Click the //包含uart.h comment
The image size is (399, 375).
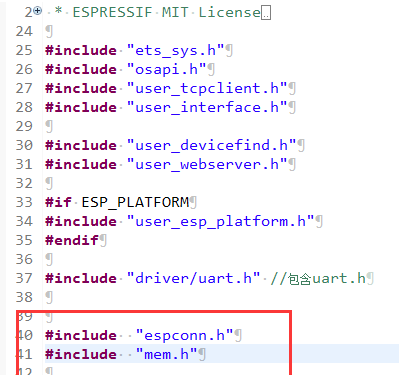pos(318,278)
